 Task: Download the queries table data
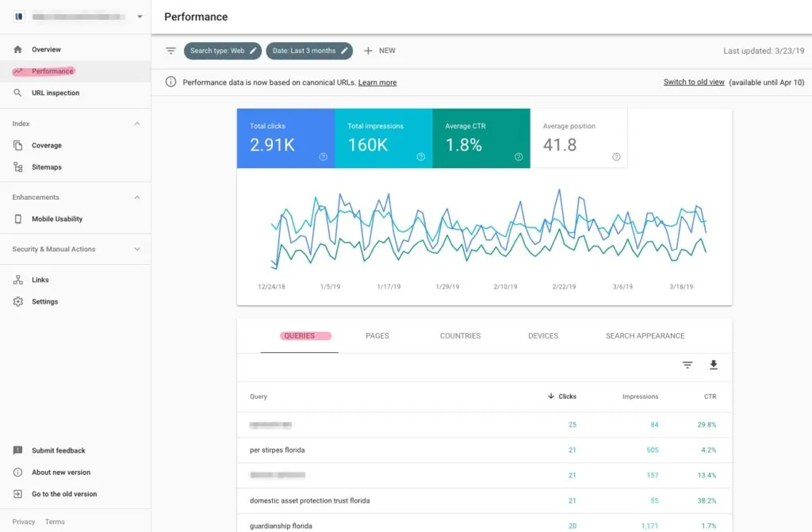pyautogui.click(x=713, y=366)
